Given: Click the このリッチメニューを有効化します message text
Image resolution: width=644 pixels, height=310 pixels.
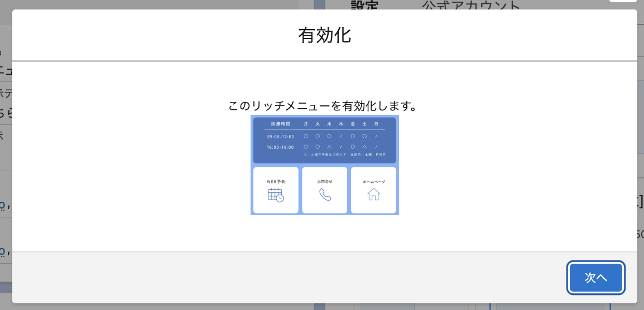Looking at the screenshot, I should [x=324, y=106].
